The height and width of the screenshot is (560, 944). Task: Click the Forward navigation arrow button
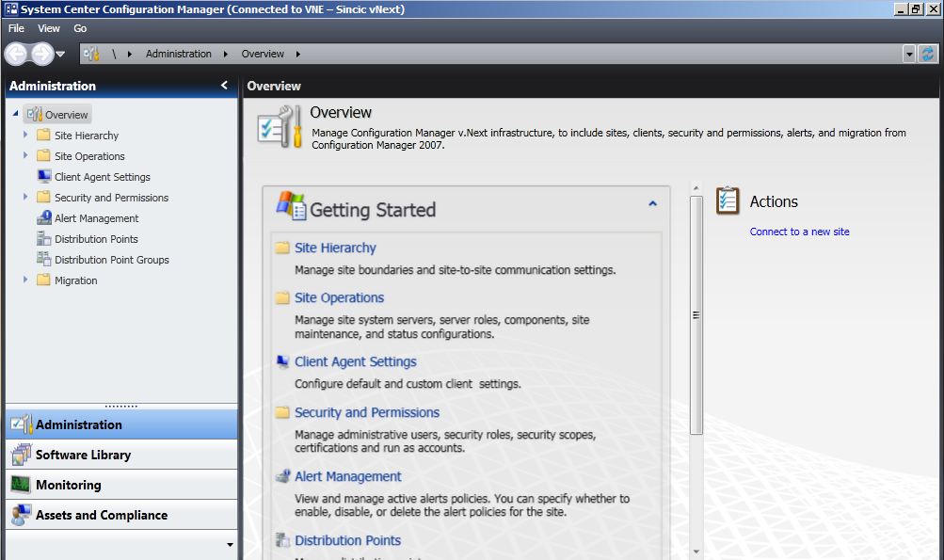pyautogui.click(x=42, y=55)
